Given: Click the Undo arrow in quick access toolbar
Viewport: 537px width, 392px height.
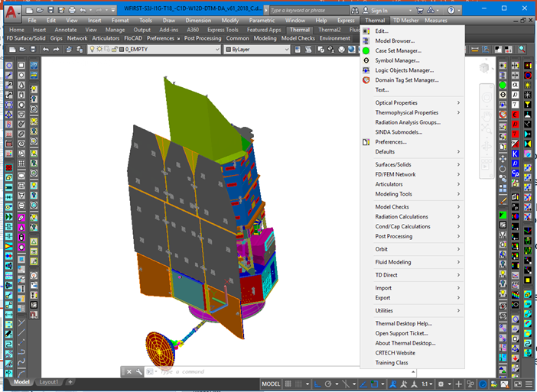Looking at the screenshot, I should click(83, 10).
